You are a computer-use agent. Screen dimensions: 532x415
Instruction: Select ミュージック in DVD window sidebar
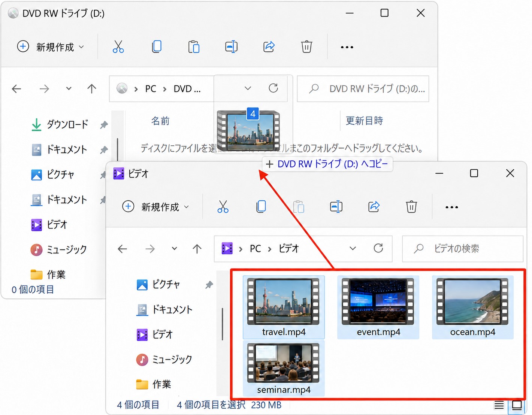coord(59,249)
